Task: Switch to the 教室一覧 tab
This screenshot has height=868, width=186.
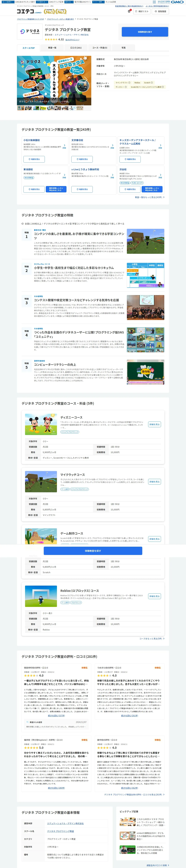Action: click(x=52, y=48)
